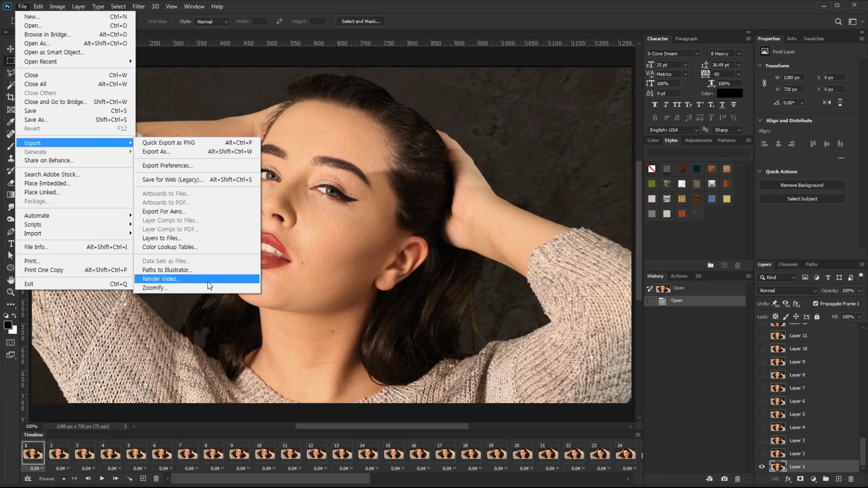Play the timeline animation
The height and width of the screenshot is (488, 868).
point(102,479)
